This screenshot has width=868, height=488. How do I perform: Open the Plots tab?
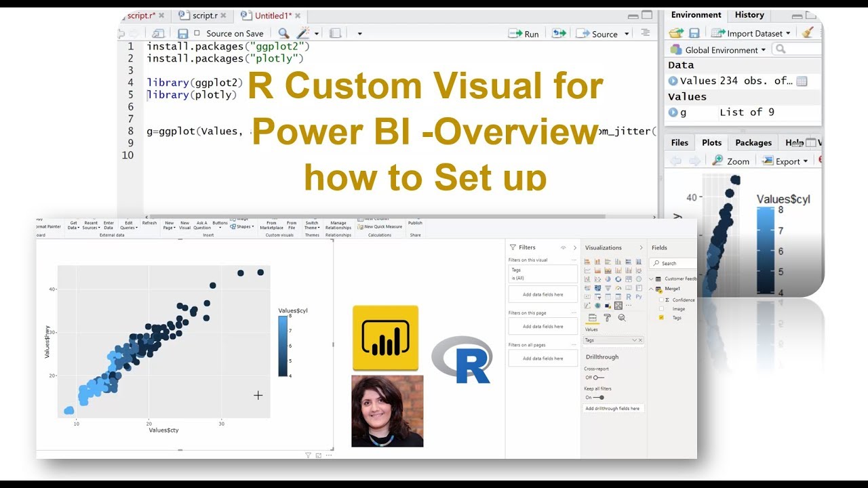[x=711, y=142]
